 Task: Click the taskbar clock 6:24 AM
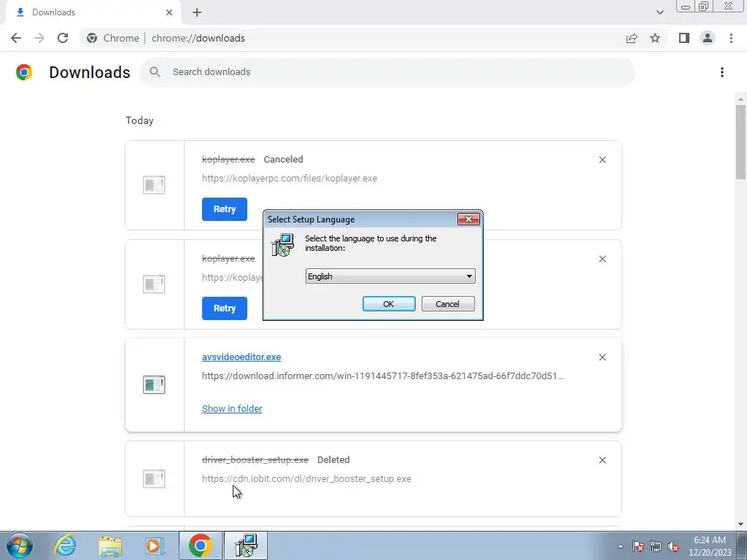[x=709, y=540]
